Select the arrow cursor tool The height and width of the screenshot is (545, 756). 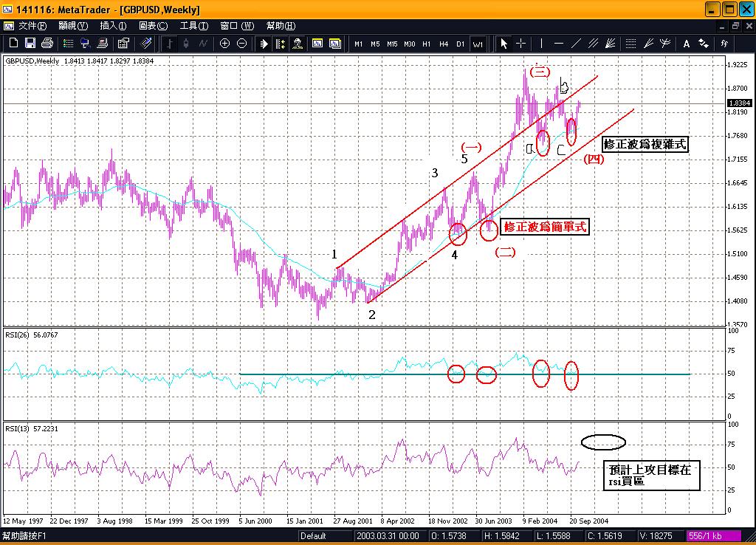(x=504, y=44)
